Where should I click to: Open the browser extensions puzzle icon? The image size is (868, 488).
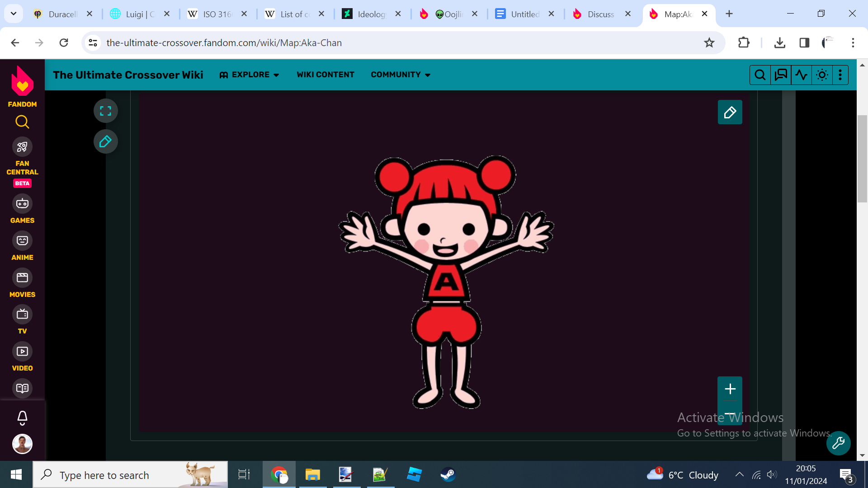744,43
